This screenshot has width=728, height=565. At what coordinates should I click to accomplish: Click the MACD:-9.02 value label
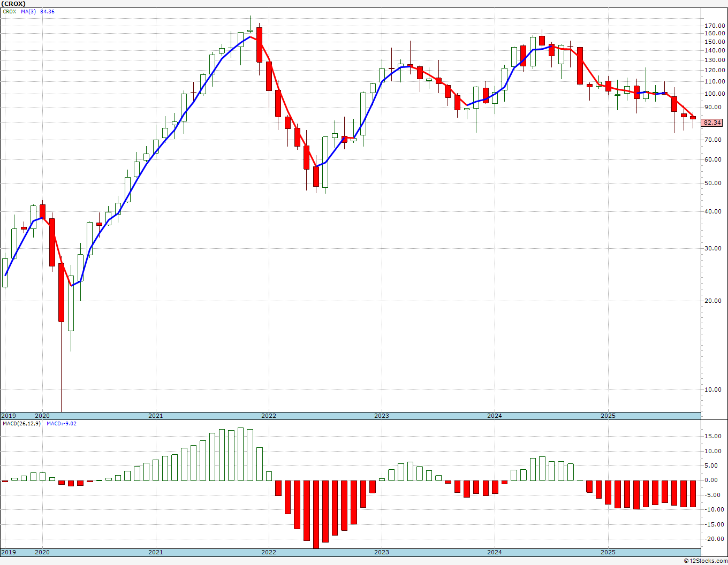tap(61, 424)
